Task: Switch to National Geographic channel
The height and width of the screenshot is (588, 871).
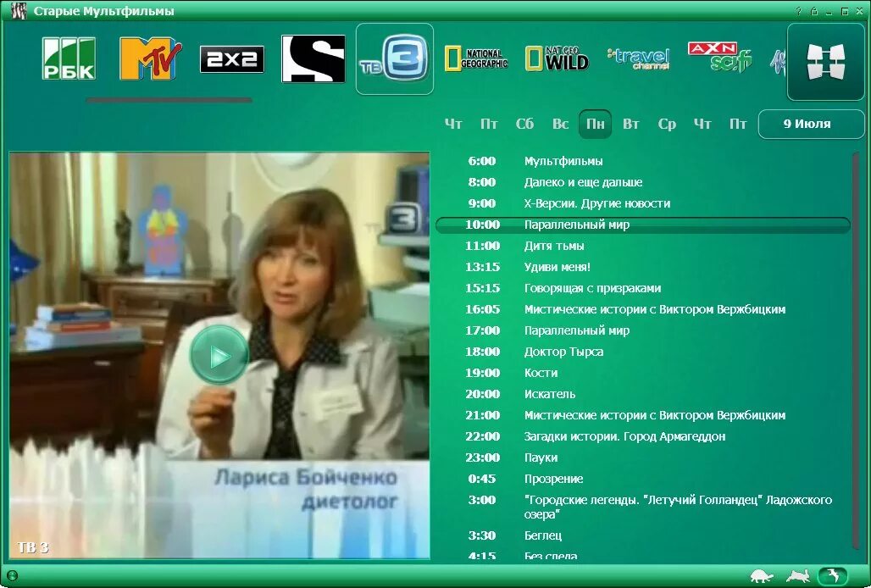Action: coord(476,58)
